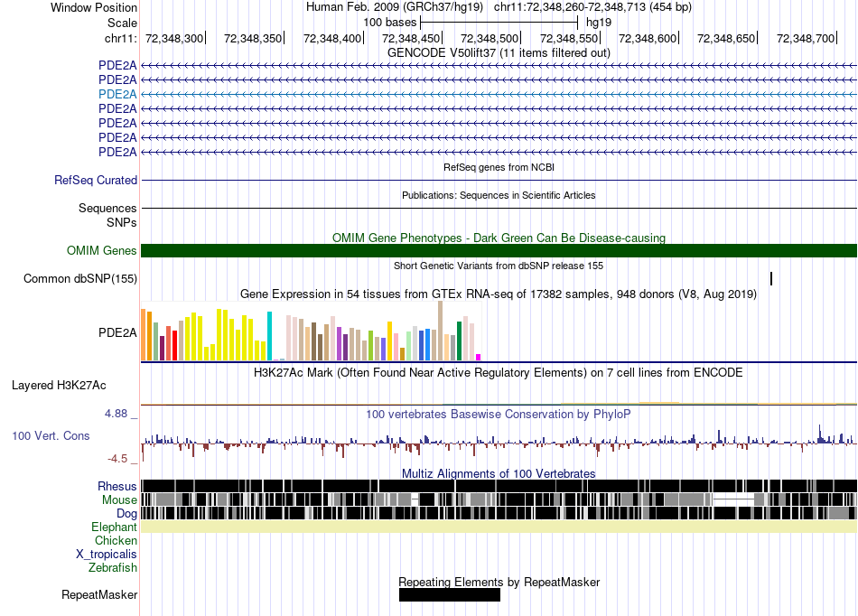Click the pale yellow Elephant alignment row
The width and height of the screenshot is (858, 616).
(499, 527)
